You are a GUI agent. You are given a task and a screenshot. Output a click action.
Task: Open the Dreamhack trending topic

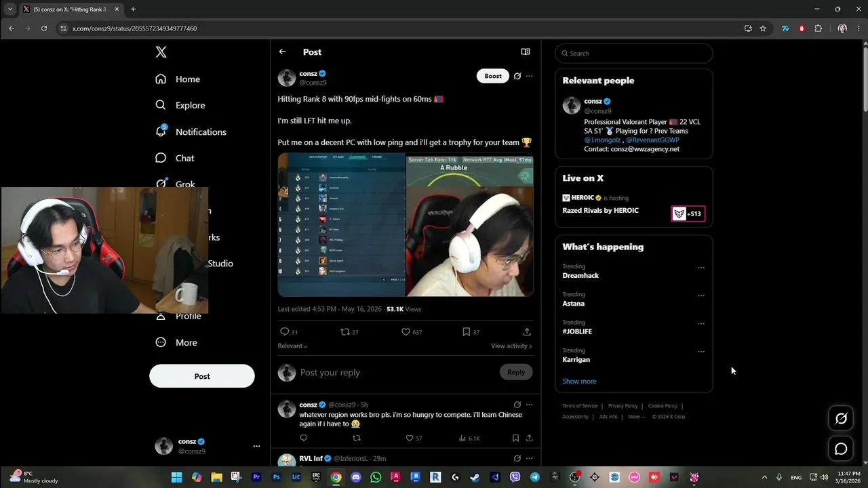(580, 275)
